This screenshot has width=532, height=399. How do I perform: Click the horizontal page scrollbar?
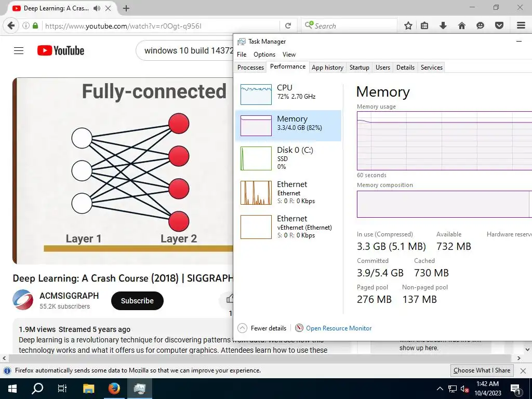260,358
